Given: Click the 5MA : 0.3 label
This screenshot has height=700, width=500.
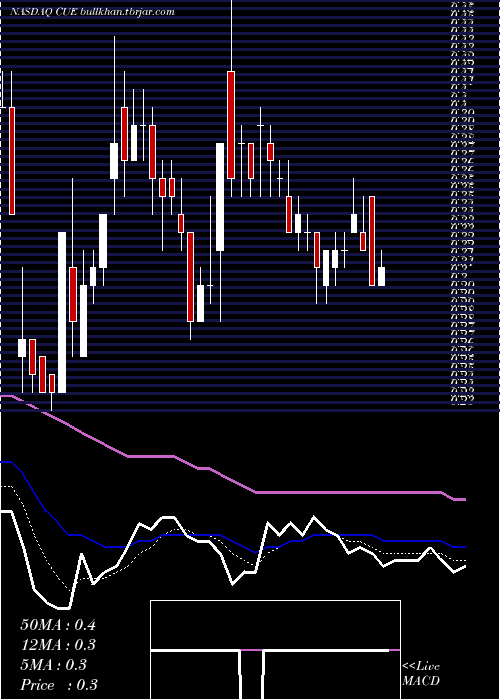Looking at the screenshot, I should 53,665.
